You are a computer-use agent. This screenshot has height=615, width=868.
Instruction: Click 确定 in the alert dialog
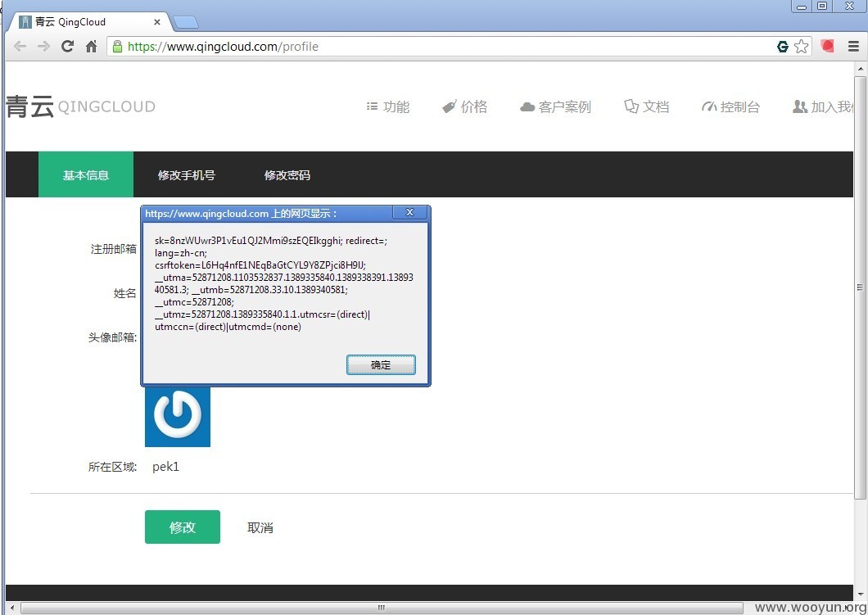tap(381, 364)
